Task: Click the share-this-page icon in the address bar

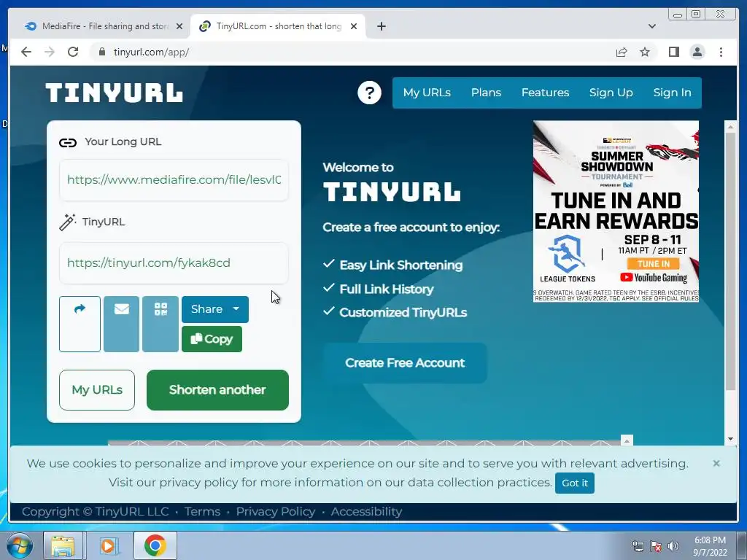Action: pyautogui.click(x=622, y=52)
